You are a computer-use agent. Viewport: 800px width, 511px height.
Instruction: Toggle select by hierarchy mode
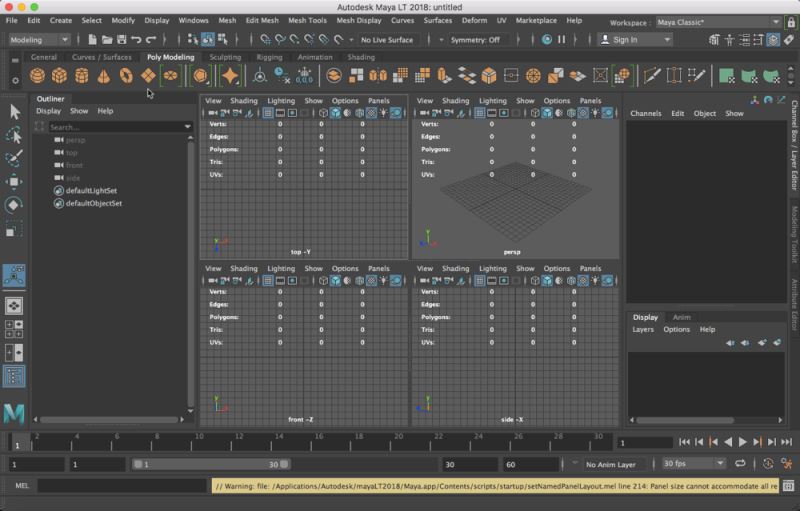click(193, 39)
